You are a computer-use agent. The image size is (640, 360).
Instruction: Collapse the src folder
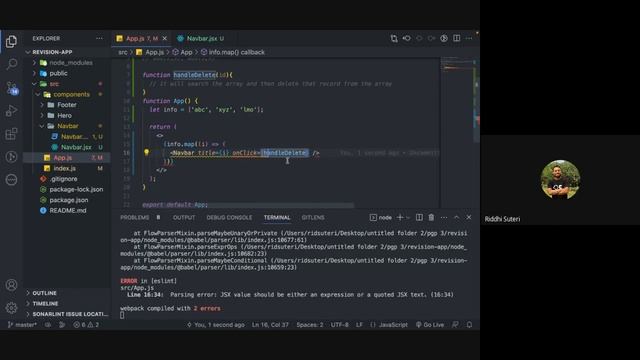(x=66, y=84)
